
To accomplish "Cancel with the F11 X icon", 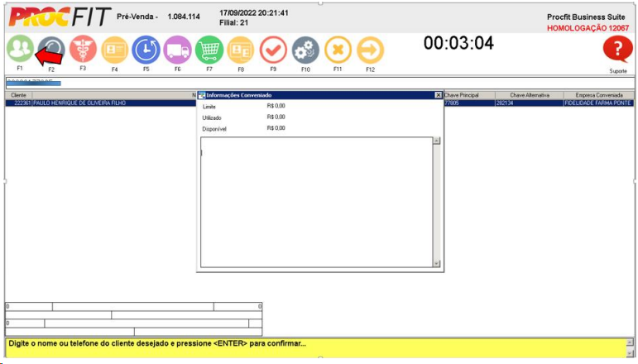I will pyautogui.click(x=338, y=50).
